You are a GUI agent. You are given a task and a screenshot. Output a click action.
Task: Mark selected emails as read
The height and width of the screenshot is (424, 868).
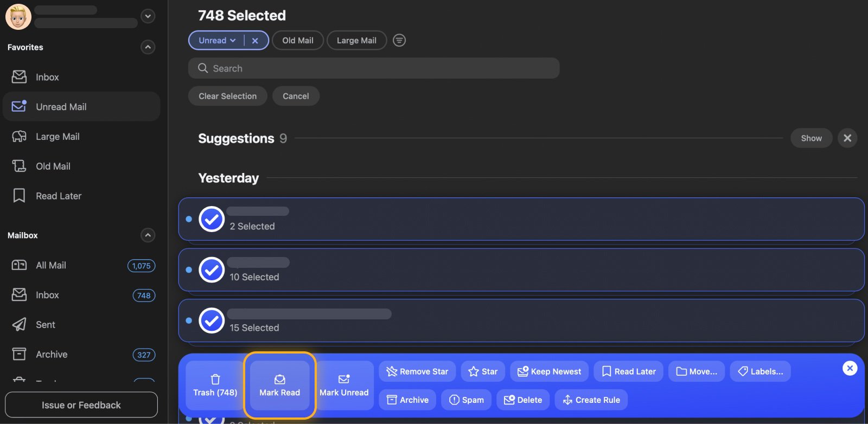[x=279, y=386]
